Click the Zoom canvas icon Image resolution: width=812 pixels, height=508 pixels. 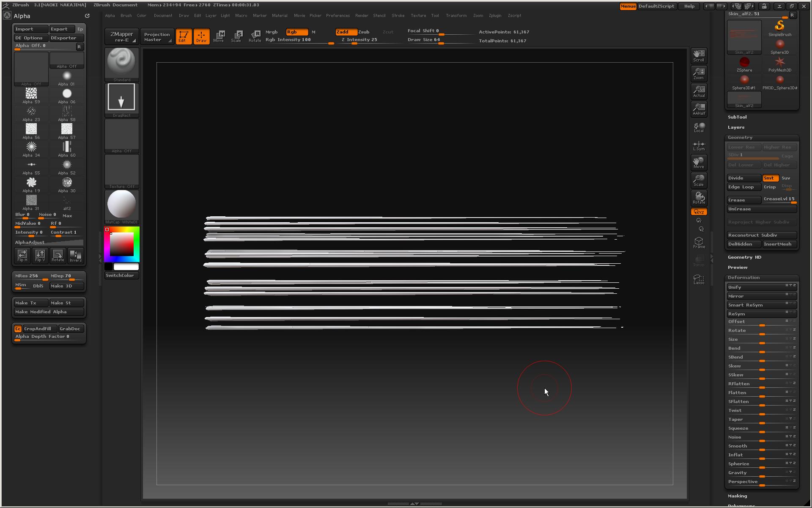tap(699, 73)
